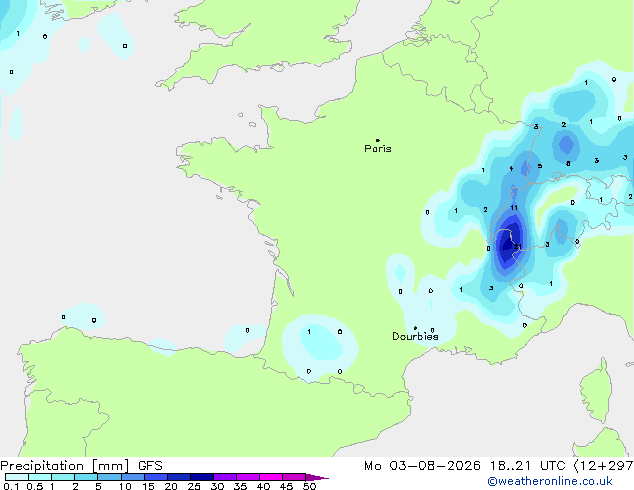Click the Dourbies city label
634x490 pixels.
coord(415,336)
